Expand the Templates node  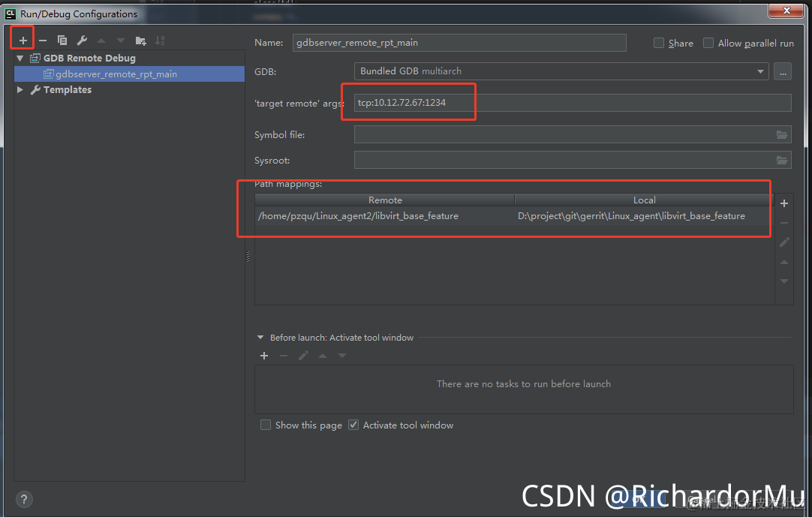tap(20, 89)
